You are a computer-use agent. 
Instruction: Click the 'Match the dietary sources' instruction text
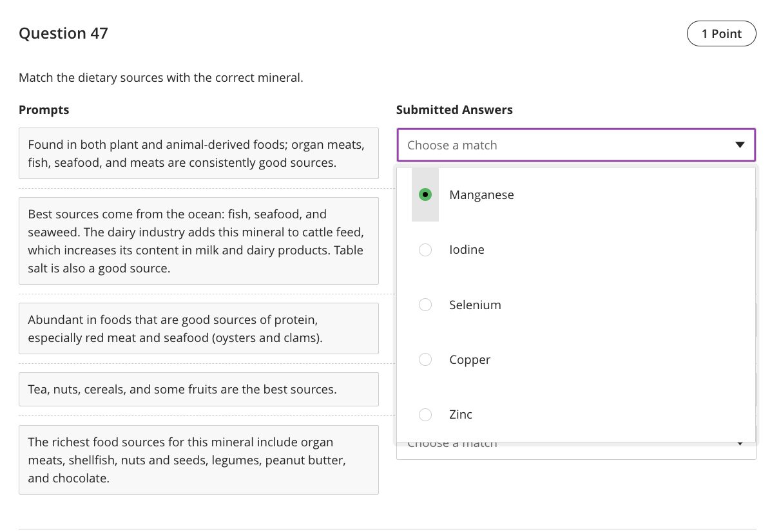tap(160, 78)
